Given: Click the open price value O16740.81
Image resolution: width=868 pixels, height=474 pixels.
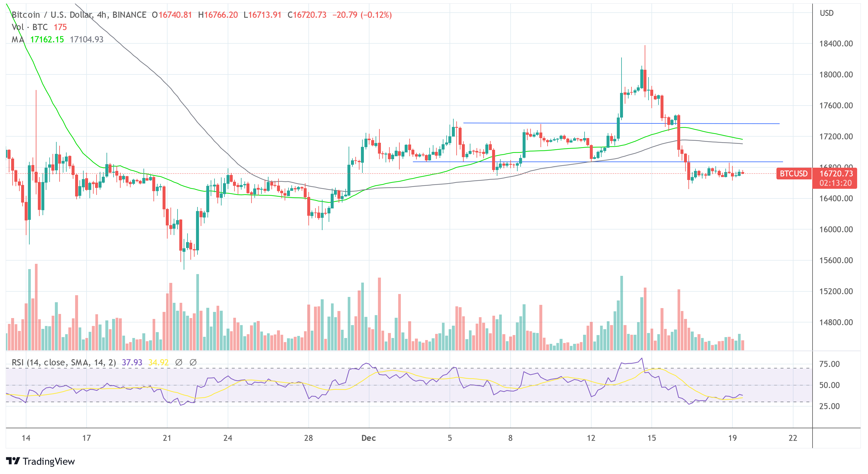Looking at the screenshot, I should click(171, 15).
